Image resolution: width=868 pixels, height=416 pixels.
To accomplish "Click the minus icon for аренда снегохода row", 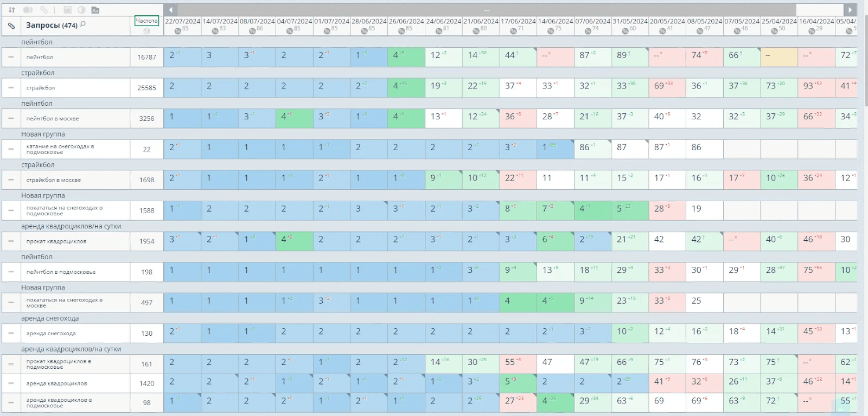I will click(11, 334).
